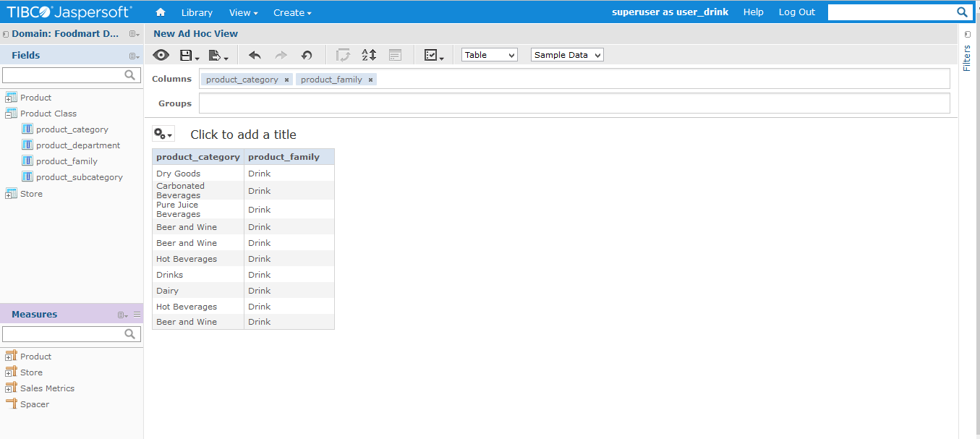Click the product_category column header
Screen dimensions: 980x439
tap(197, 157)
